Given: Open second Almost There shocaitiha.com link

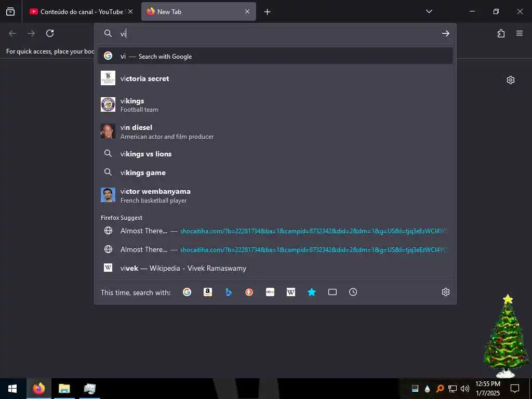Looking at the screenshot, I should (275, 249).
